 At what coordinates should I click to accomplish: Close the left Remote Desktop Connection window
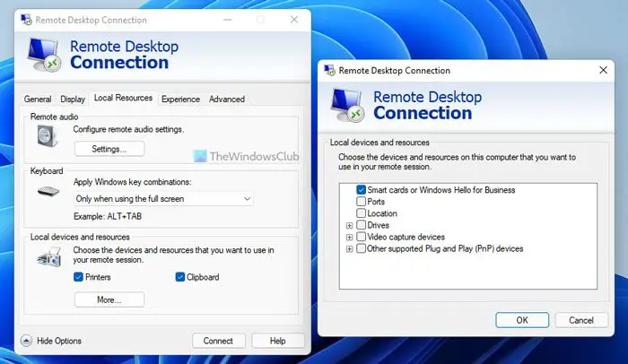point(294,20)
